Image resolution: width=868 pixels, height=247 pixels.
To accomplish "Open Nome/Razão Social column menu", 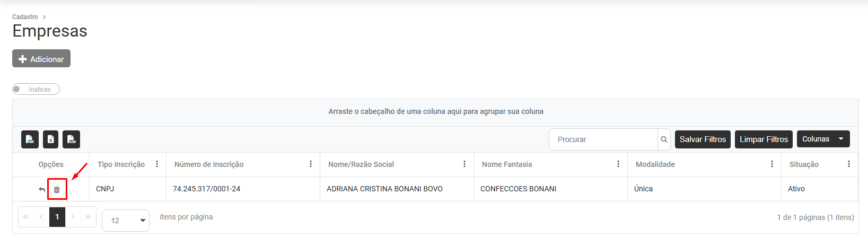I will pos(464,164).
